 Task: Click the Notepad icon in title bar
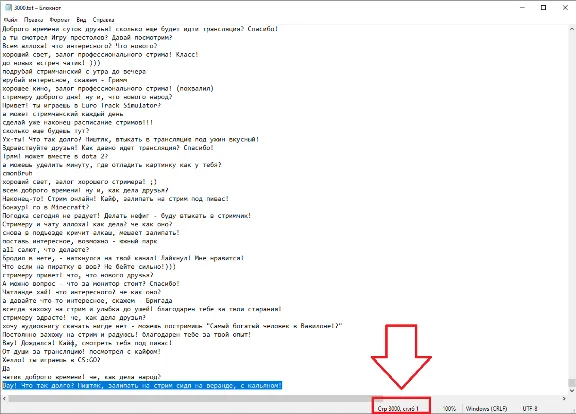[8, 8]
